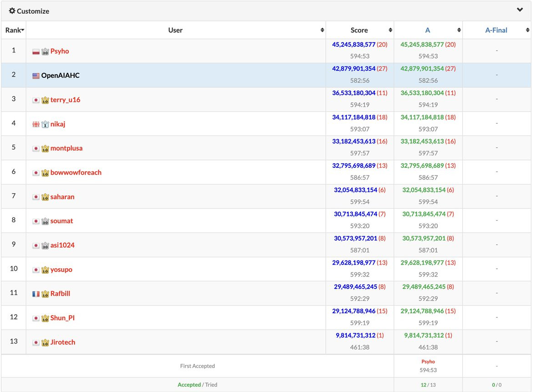Click sort arrows beside problem A header
The image size is (546, 392).
point(459,30)
